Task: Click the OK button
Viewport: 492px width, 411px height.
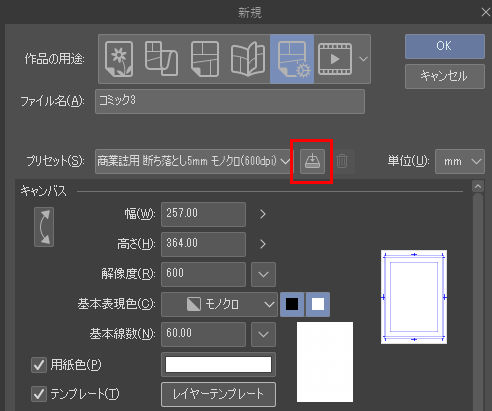Action: (445, 46)
